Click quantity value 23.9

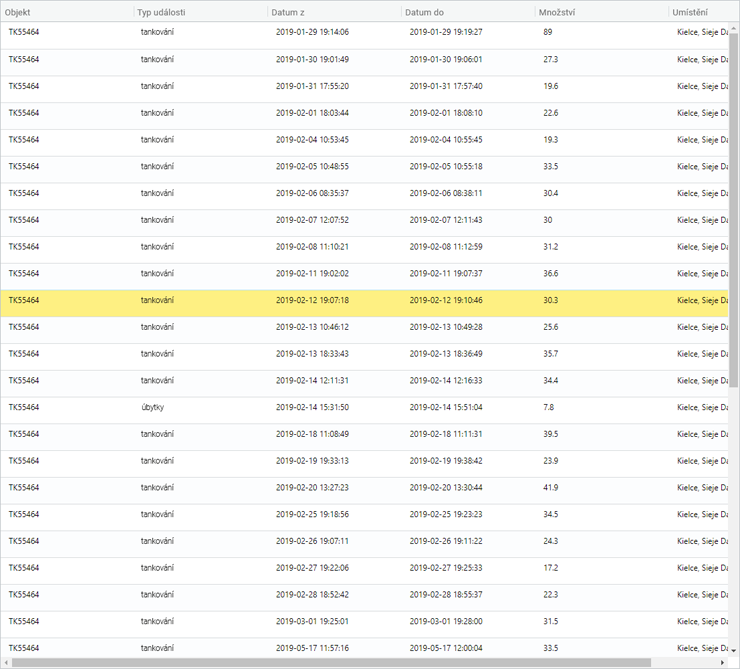550,461
